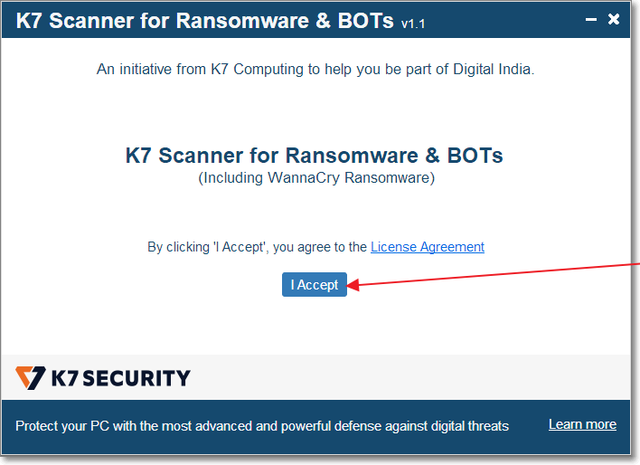This screenshot has height=465, width=640.
Task: Close the K7 Scanner window
Action: (x=613, y=18)
